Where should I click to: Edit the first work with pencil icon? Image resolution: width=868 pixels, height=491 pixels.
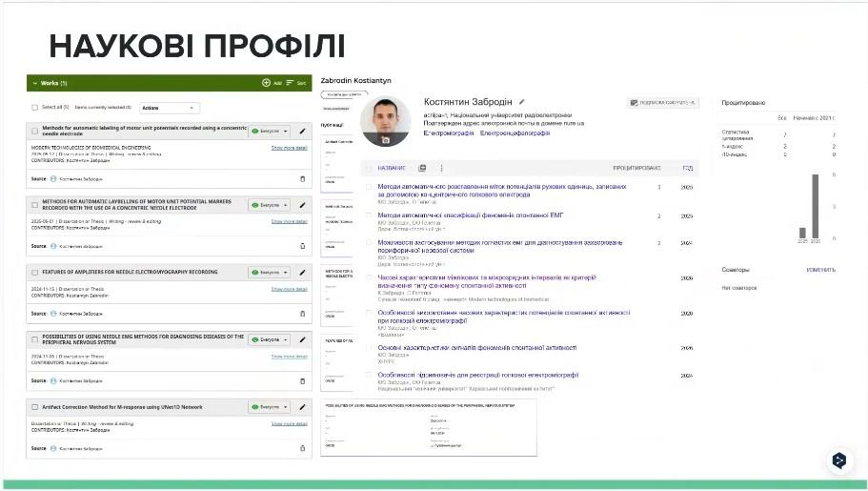(302, 132)
